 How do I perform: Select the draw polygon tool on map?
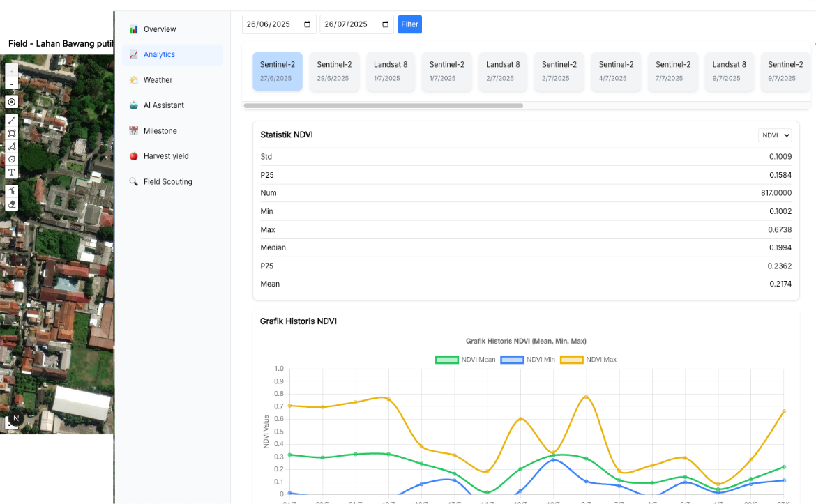(x=12, y=146)
